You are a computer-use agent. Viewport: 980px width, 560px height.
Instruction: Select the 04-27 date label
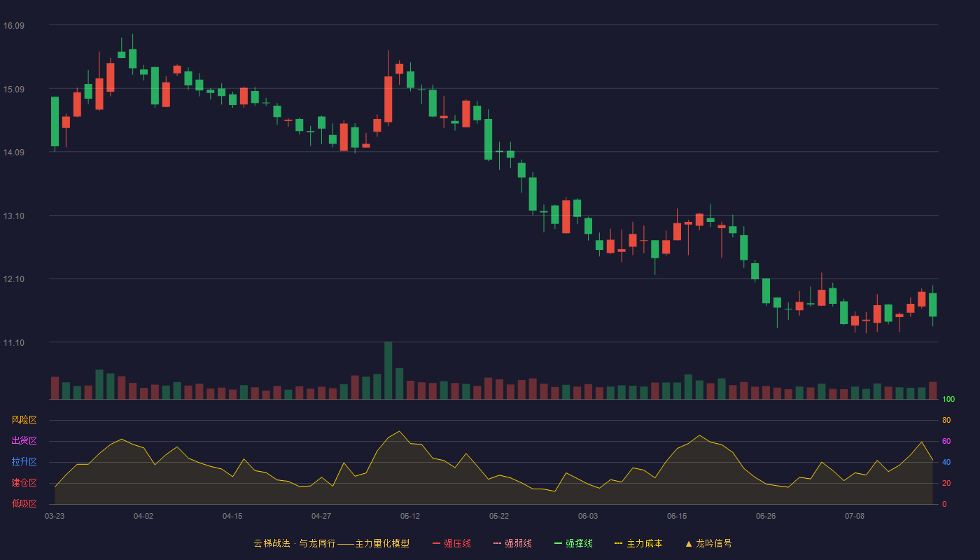coord(321,516)
